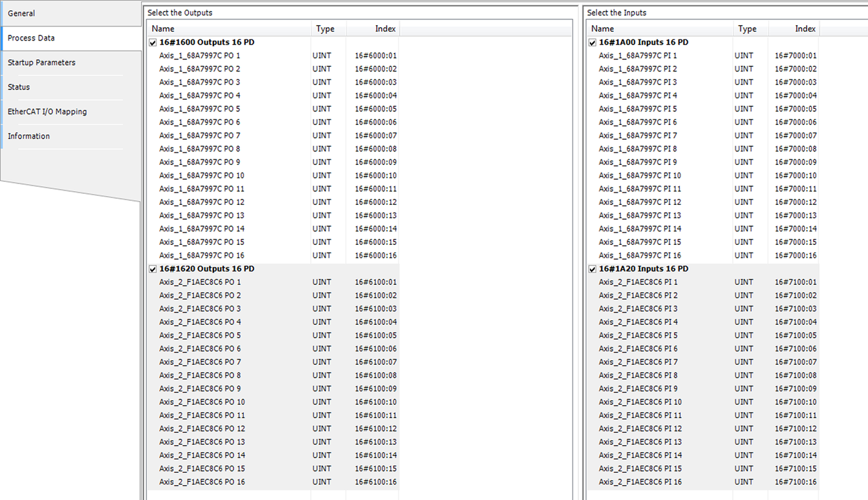Viewport: 868px width, 500px height.
Task: Toggle 16#1A20 Inputs 16 PD checkbox
Action: 593,269
